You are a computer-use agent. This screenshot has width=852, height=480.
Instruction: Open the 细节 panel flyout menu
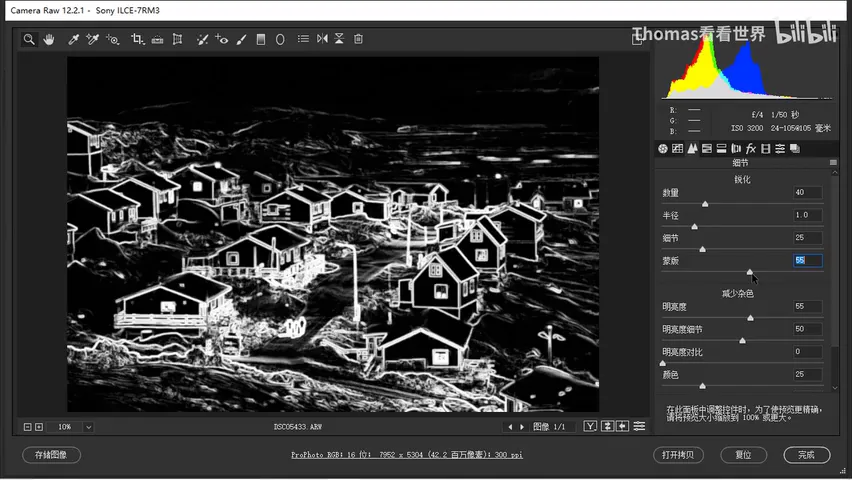833,163
